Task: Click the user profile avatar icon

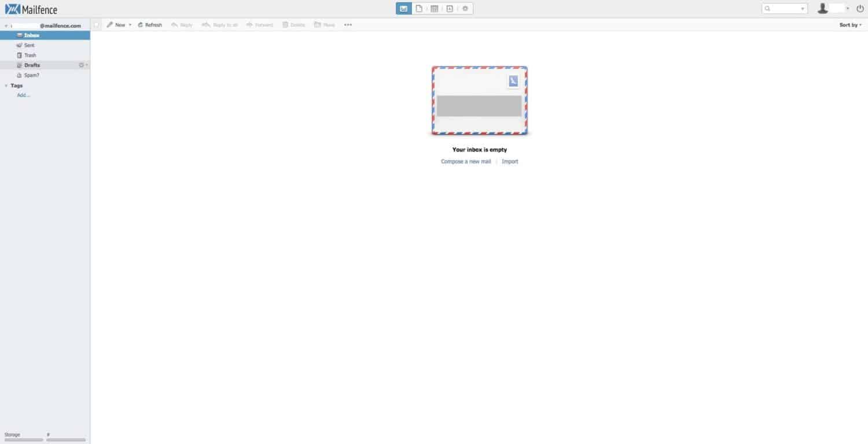Action: click(822, 9)
